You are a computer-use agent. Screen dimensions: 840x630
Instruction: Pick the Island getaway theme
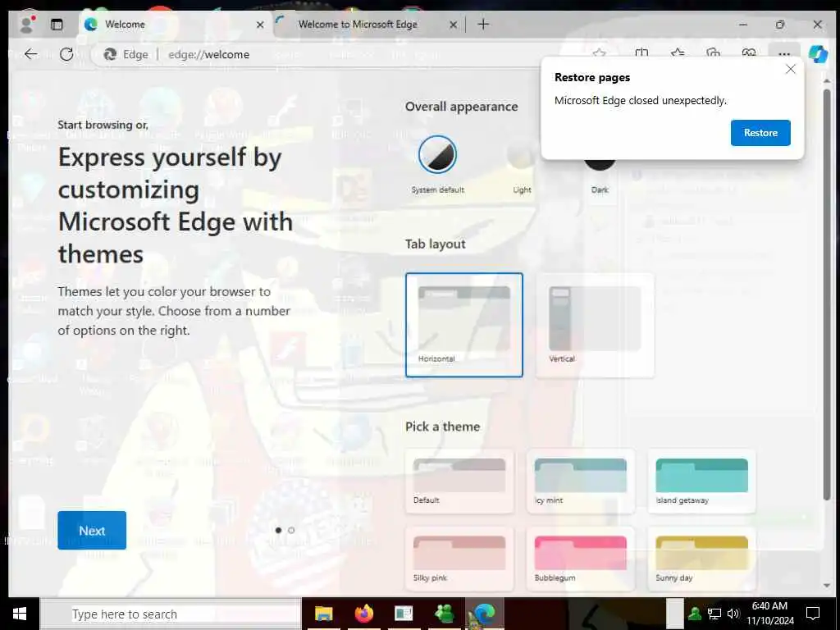[x=702, y=481]
